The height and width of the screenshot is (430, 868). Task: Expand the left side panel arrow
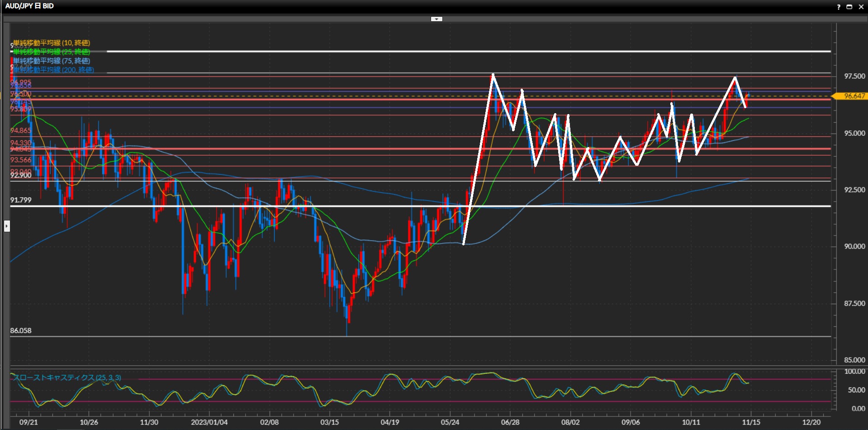(7, 226)
